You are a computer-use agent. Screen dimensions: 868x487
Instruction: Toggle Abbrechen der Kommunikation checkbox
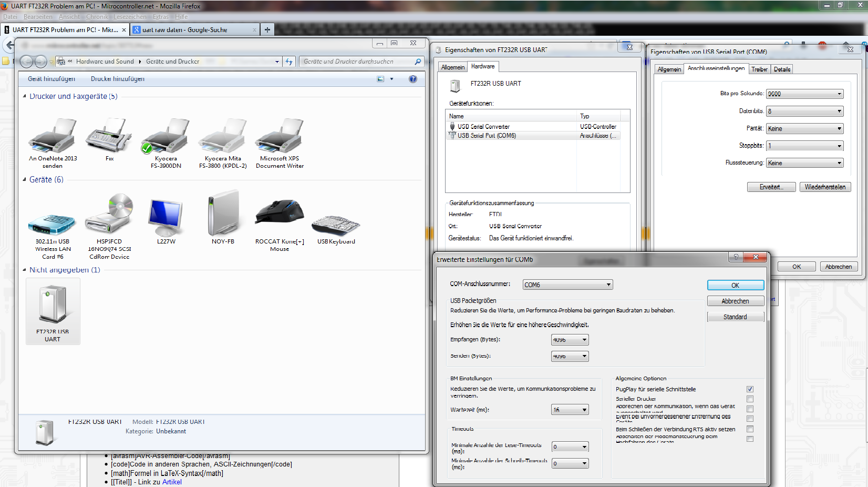coord(750,409)
